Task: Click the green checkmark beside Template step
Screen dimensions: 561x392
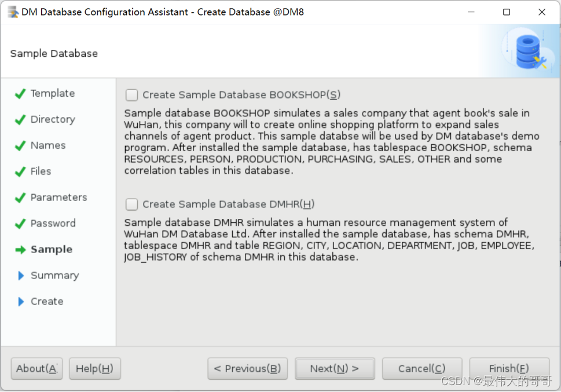Action: [20, 93]
